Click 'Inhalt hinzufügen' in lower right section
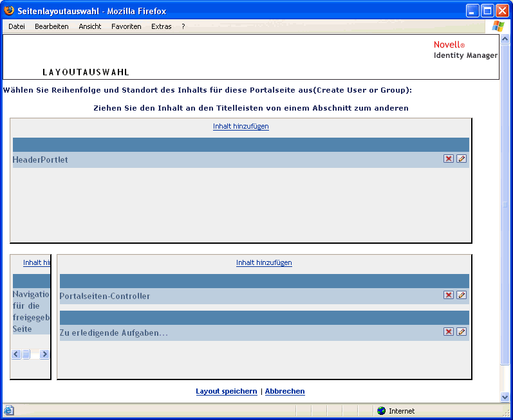 (264, 262)
